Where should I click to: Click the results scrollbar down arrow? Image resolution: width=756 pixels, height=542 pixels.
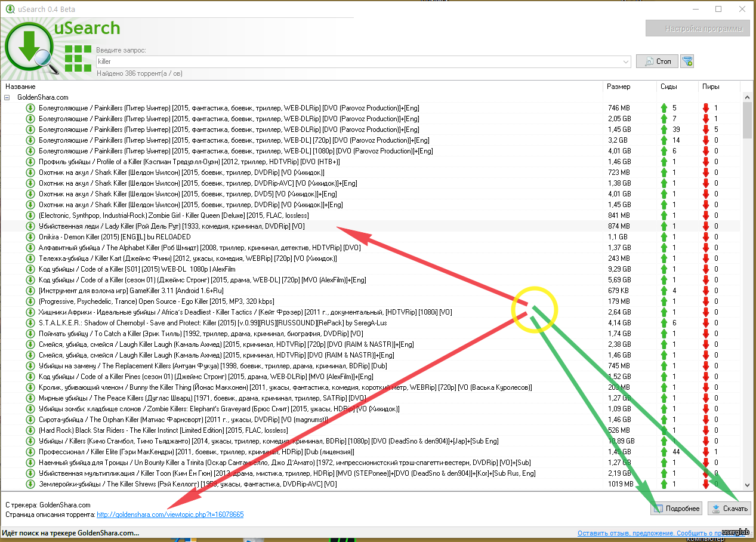click(x=747, y=486)
